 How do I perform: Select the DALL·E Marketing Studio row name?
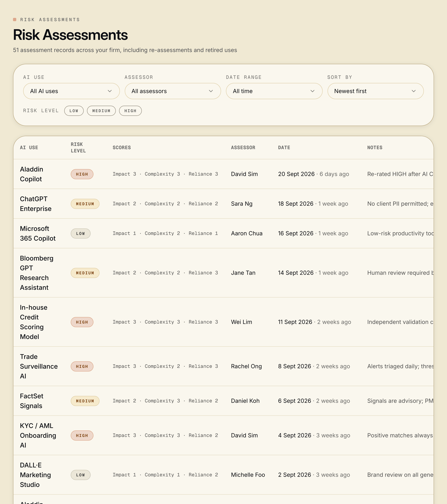point(35,475)
